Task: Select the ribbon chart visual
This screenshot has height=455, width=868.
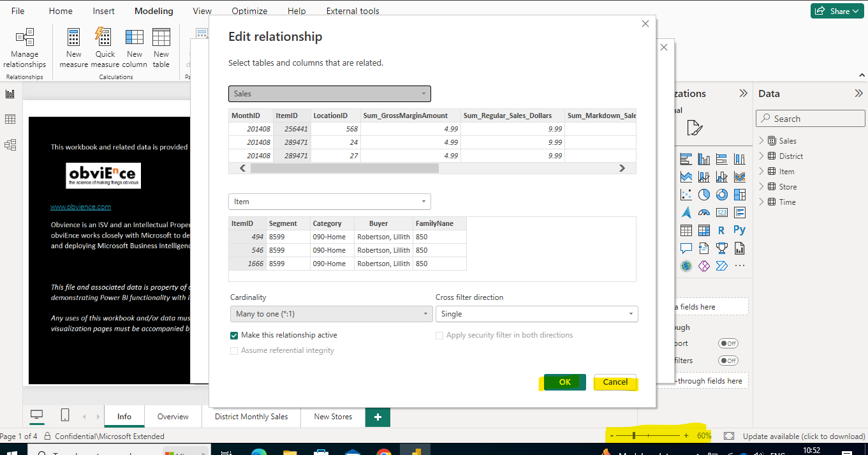Action: [740, 177]
